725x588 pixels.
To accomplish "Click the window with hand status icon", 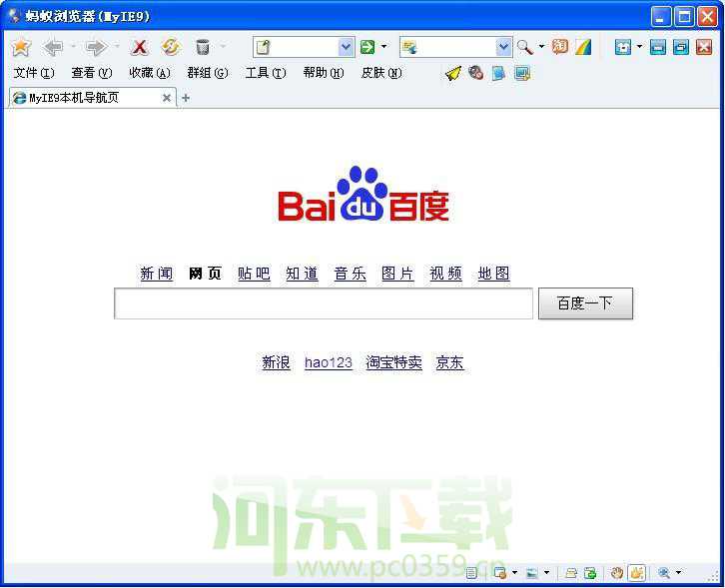I will [500, 573].
